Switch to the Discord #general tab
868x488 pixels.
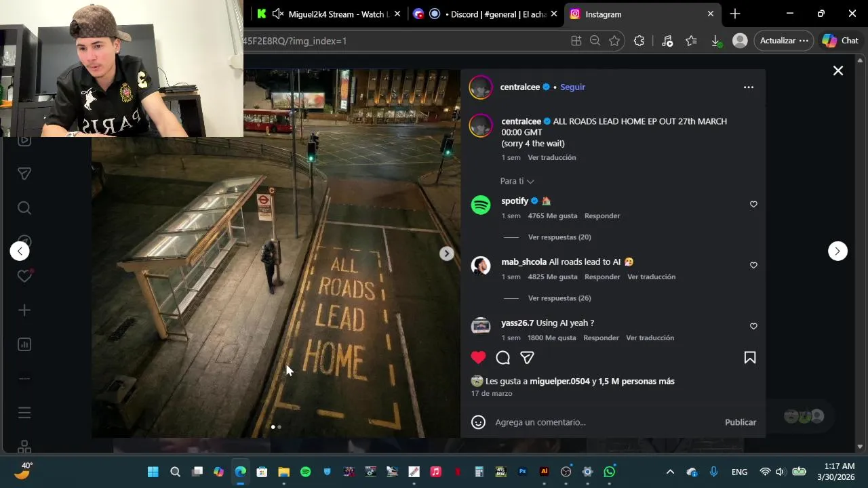[x=486, y=14]
